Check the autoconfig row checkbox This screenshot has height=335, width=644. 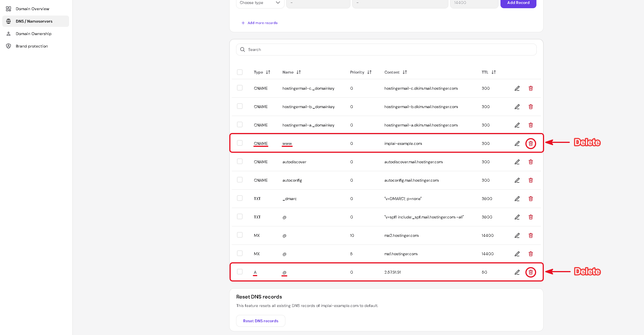(240, 180)
